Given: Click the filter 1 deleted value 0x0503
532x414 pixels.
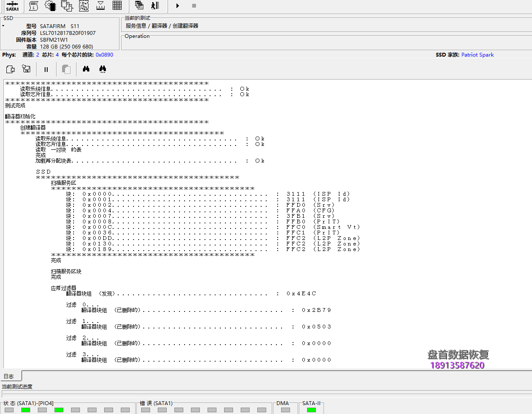Looking at the screenshot, I should pos(317,327).
